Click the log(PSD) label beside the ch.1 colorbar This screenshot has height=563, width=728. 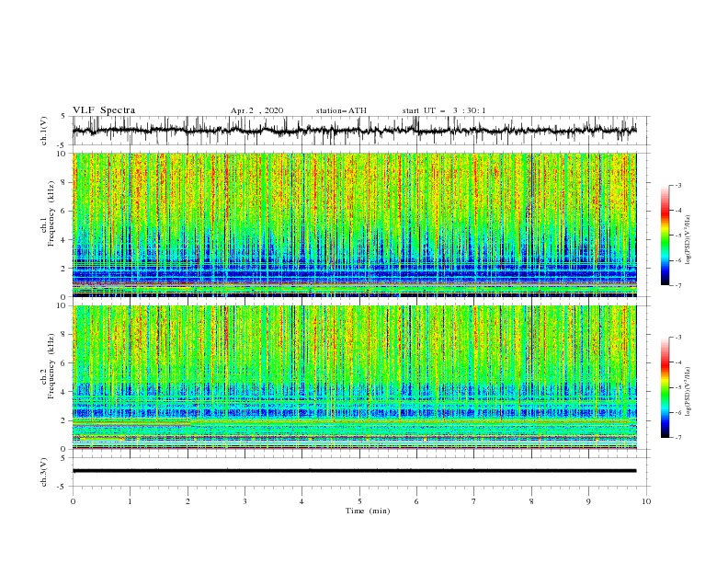(x=688, y=239)
